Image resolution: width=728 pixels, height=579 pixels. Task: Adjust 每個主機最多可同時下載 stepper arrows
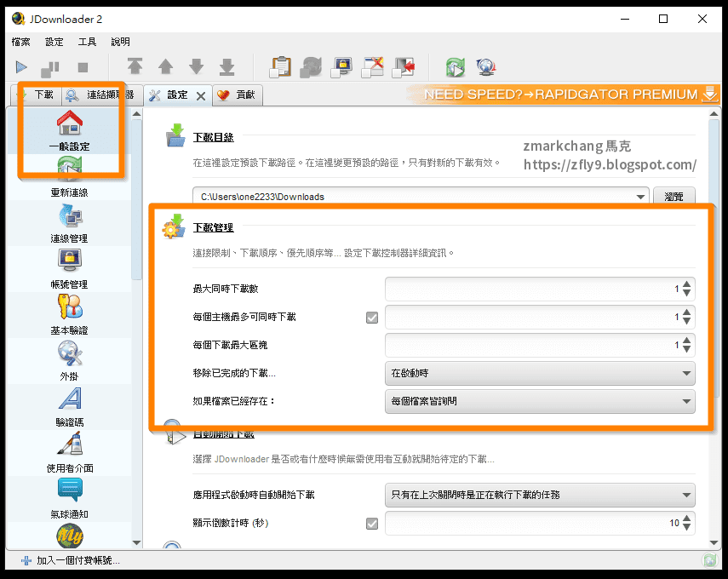coord(686,317)
